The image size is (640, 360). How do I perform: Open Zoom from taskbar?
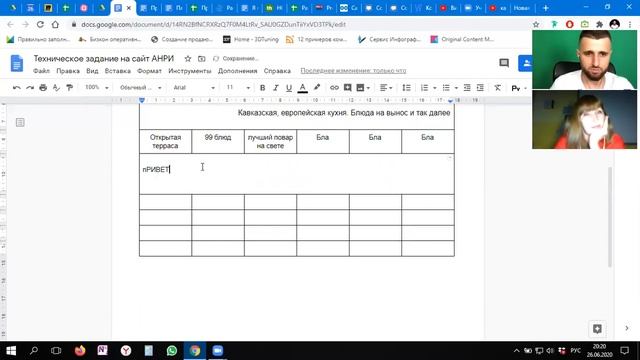(218, 351)
